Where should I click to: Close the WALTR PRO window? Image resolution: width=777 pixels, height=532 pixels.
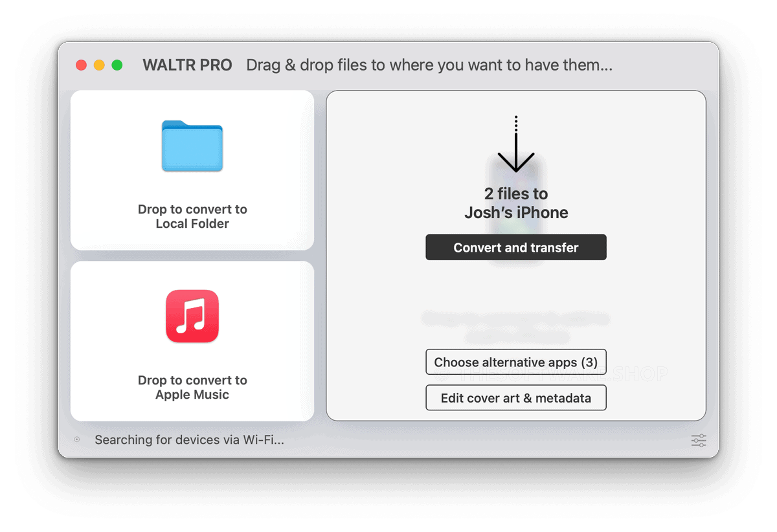tap(81, 65)
